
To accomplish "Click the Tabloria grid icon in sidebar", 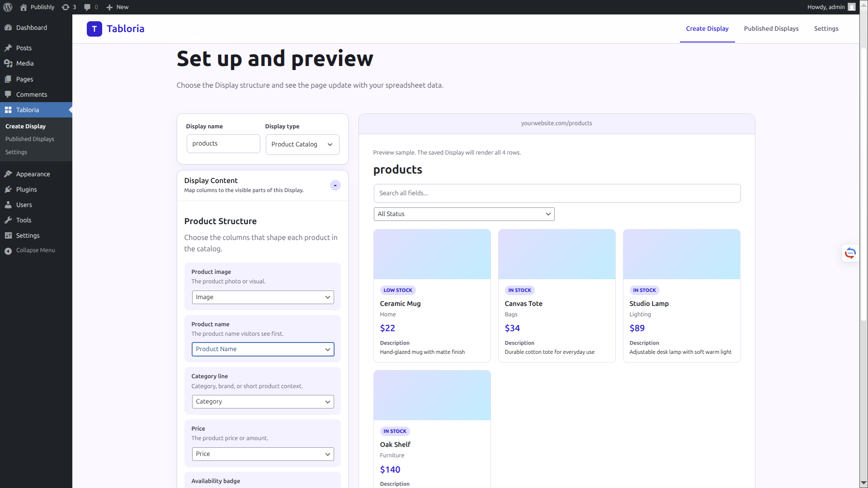I will pos(8,110).
